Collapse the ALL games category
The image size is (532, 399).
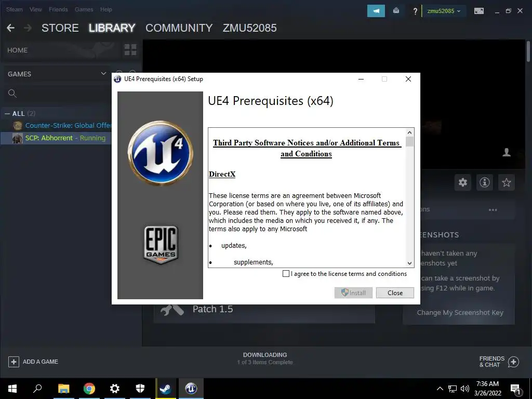7,114
